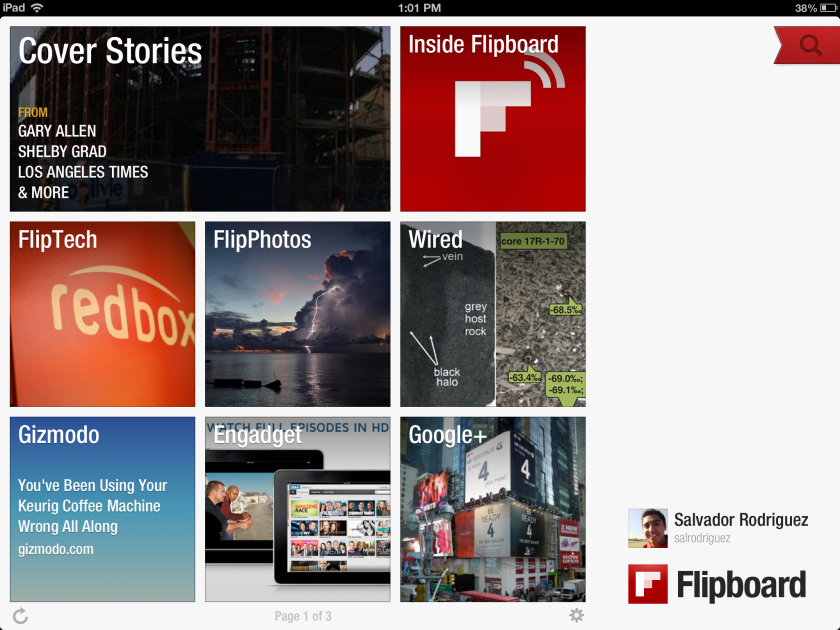This screenshot has width=840, height=630.
Task: Tap the Keurig Coffee Machine headline
Action: click(x=93, y=506)
